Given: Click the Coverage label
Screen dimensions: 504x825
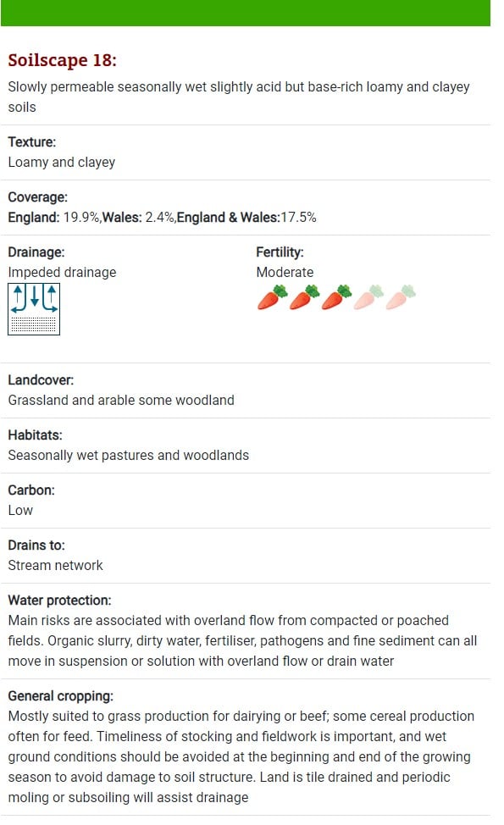Looking at the screenshot, I should pos(38,197).
